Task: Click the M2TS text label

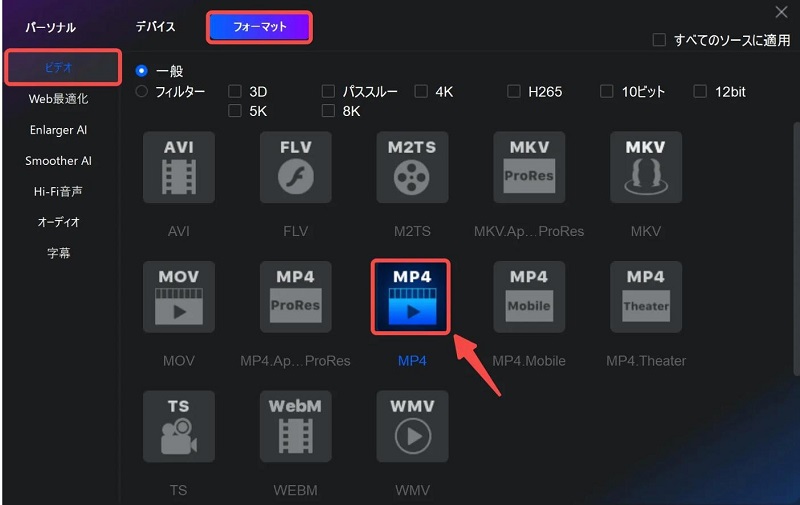Action: [x=412, y=232]
